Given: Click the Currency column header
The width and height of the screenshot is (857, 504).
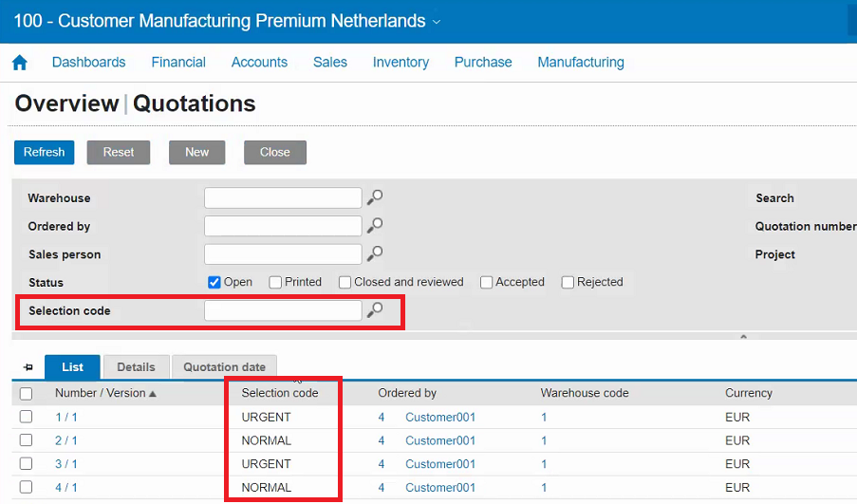Looking at the screenshot, I should coord(748,393).
